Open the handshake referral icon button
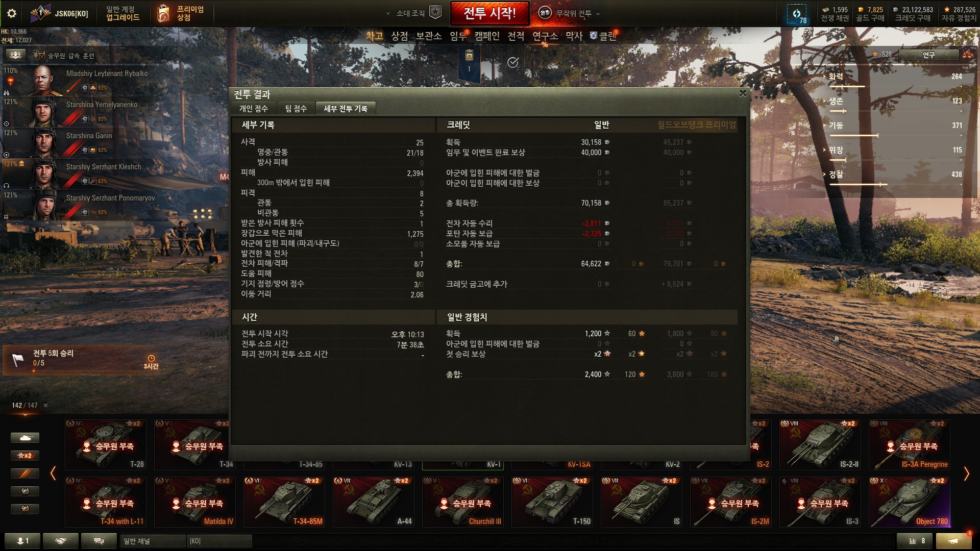The width and height of the screenshot is (980, 551). pos(61,541)
